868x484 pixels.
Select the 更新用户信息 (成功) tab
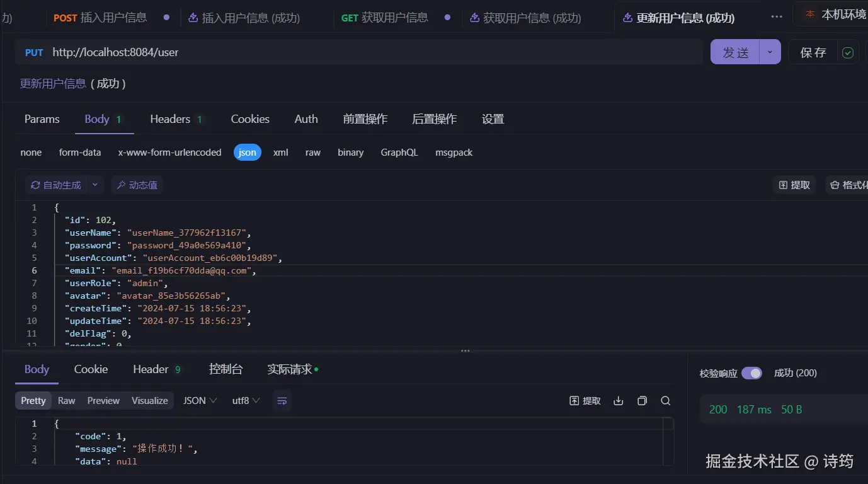click(678, 18)
